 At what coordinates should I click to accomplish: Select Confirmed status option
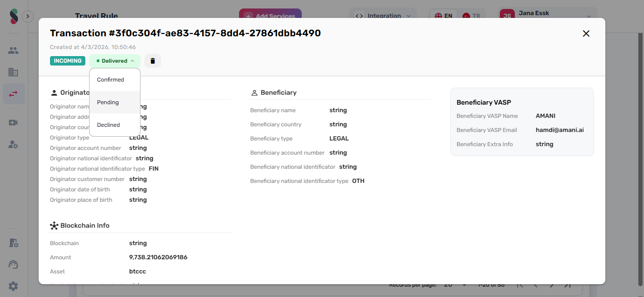(115, 80)
